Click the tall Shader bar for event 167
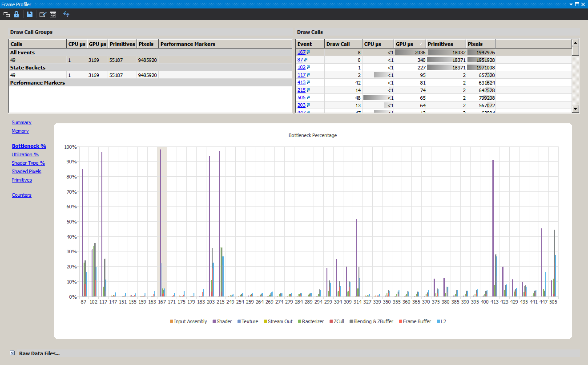The width and height of the screenshot is (588, 365). [x=161, y=223]
